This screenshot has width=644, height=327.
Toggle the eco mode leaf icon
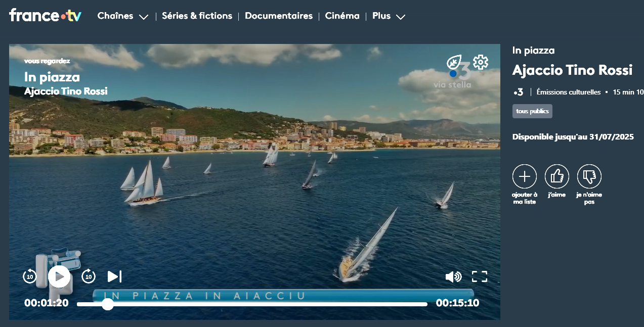[x=454, y=63]
